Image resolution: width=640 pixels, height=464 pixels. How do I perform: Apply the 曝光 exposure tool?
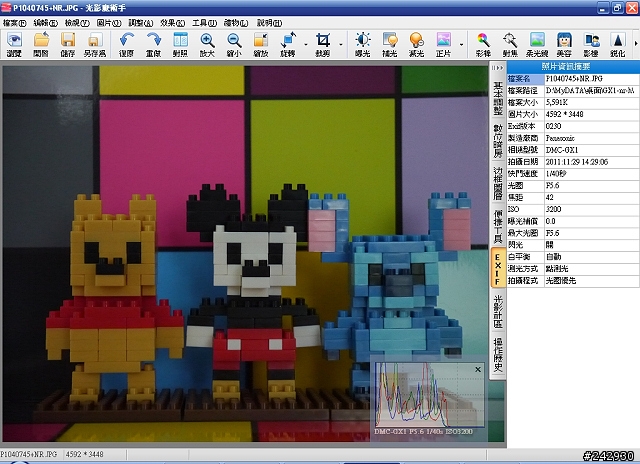pos(362,44)
